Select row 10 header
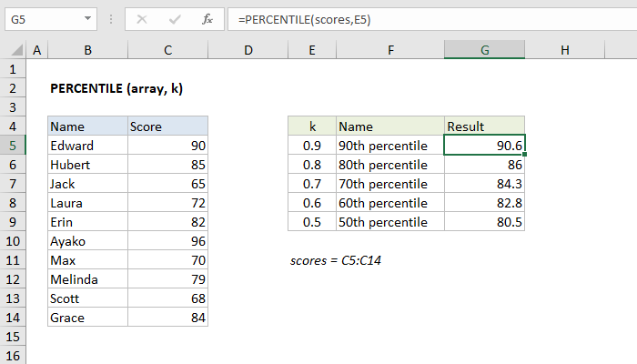The width and height of the screenshot is (637, 364). [x=13, y=241]
